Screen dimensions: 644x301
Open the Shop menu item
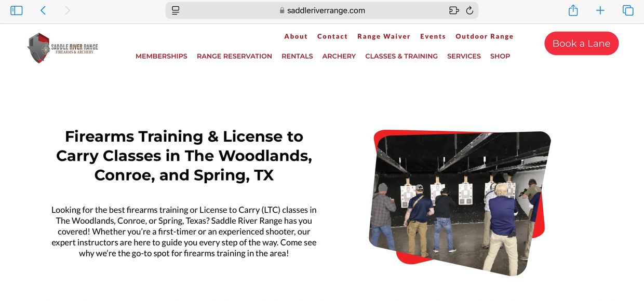click(x=500, y=56)
